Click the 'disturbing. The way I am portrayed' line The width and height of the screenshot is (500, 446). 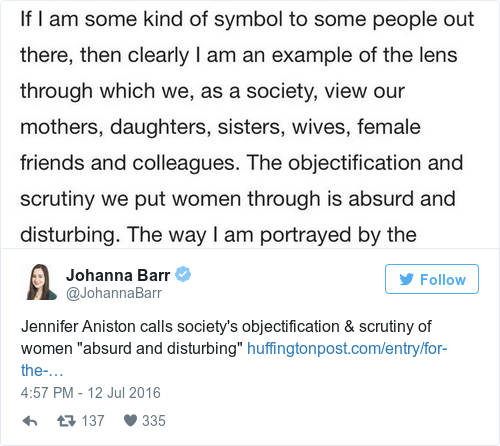point(218,235)
